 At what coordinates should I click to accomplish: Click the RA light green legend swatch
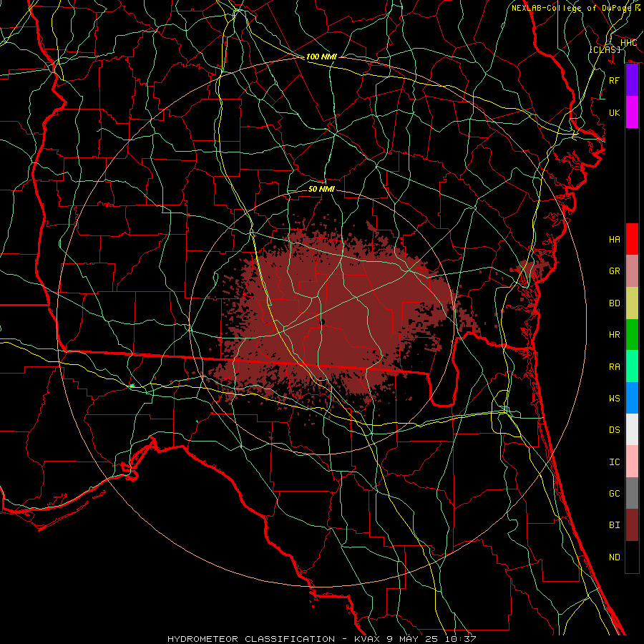click(x=632, y=366)
